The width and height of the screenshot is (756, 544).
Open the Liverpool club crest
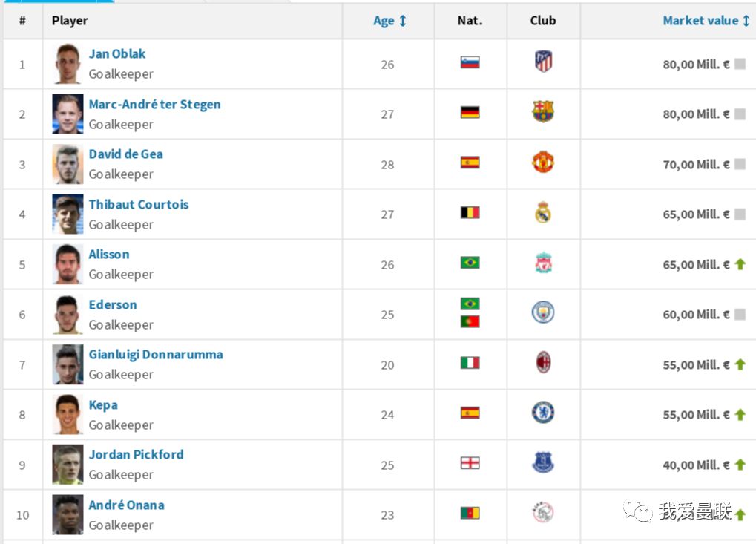point(543,263)
